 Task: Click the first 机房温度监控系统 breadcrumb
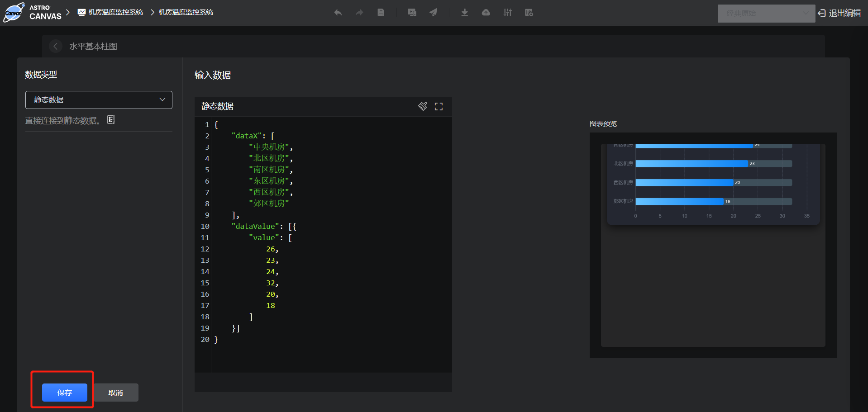tap(115, 12)
